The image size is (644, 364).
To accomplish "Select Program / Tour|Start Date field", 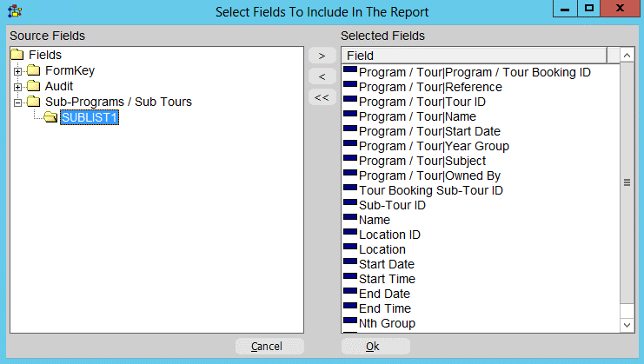I will [x=431, y=131].
